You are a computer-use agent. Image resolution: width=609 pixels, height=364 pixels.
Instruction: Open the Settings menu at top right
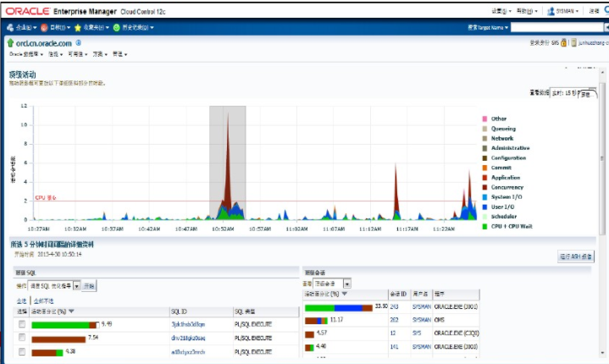(501, 11)
